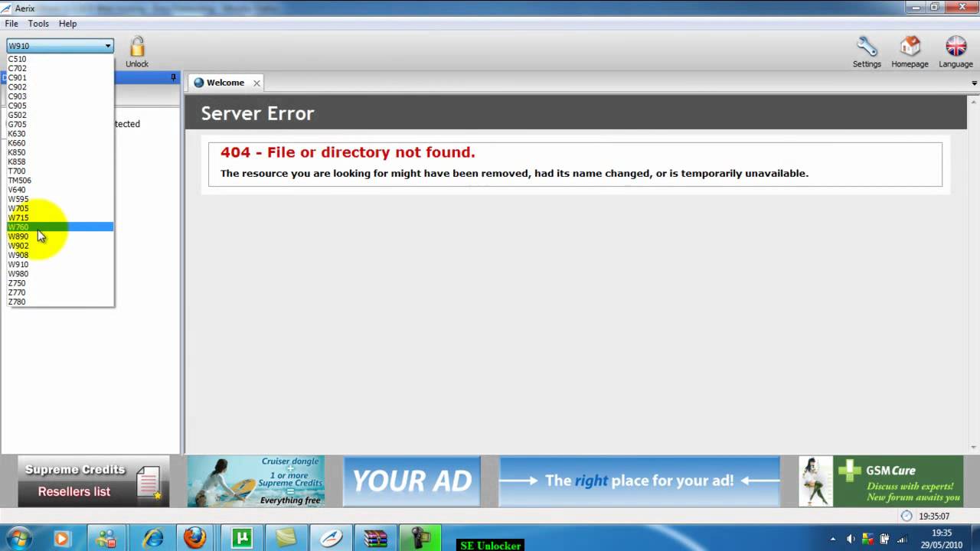980x551 pixels.
Task: Choose TM506 in the dropdown list
Action: point(60,181)
